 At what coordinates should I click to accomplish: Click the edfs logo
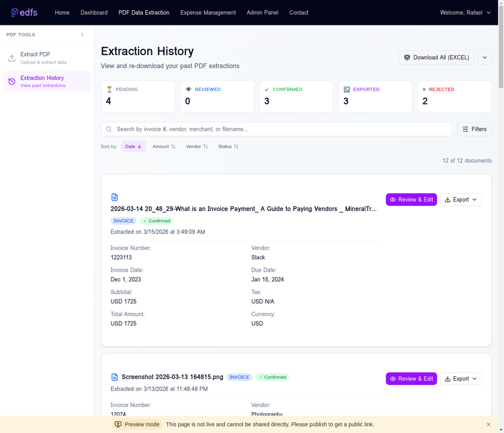pyautogui.click(x=24, y=12)
